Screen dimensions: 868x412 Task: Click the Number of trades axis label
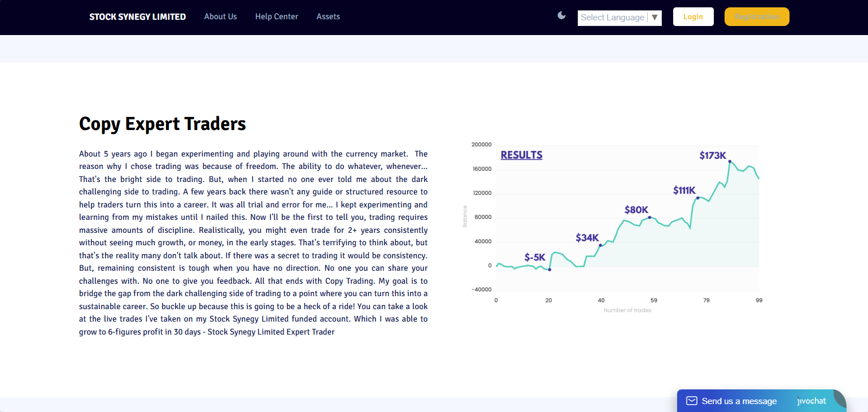click(627, 310)
